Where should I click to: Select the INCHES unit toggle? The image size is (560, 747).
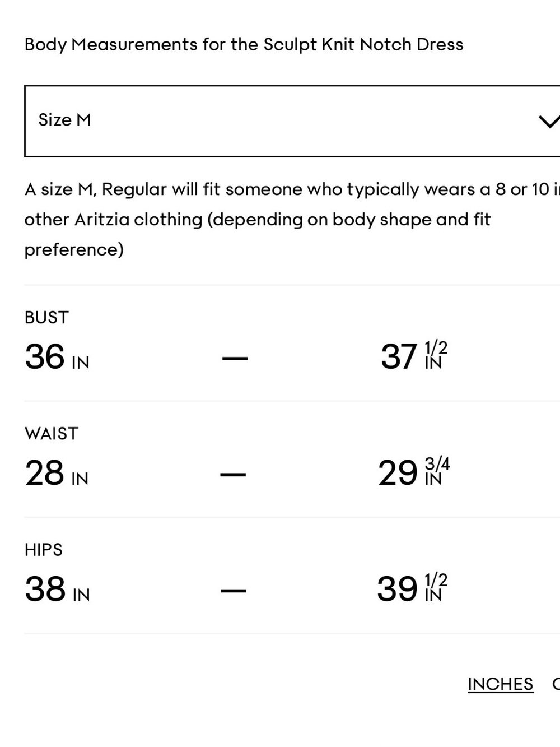pos(500,684)
